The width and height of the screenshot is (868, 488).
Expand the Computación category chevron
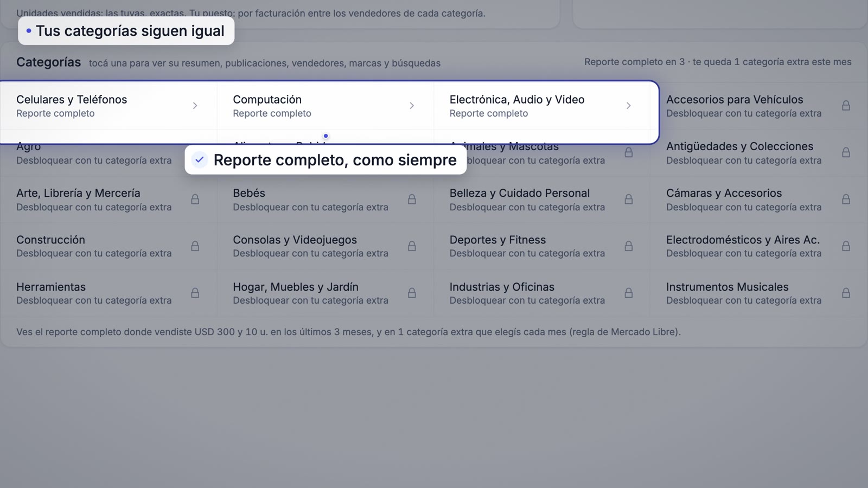pos(412,106)
